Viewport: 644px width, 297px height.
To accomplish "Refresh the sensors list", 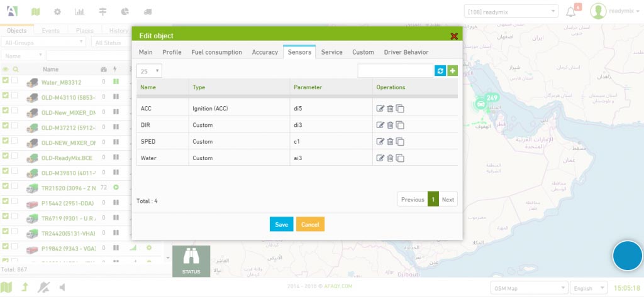I will click(440, 70).
